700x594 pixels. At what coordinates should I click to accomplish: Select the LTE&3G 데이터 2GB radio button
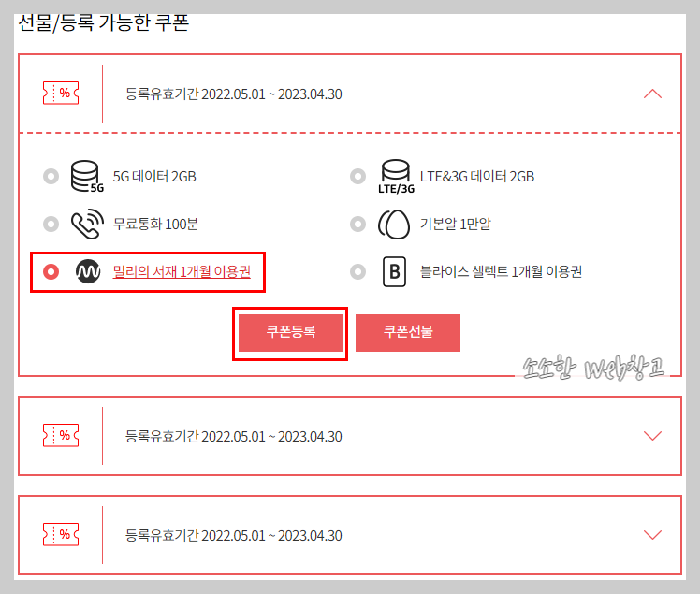[x=358, y=176]
